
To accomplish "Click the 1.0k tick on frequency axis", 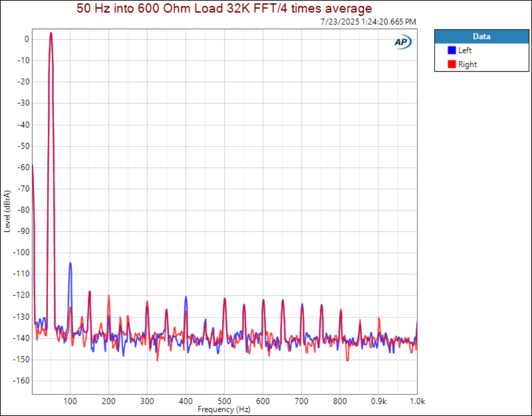I will click(418, 401).
